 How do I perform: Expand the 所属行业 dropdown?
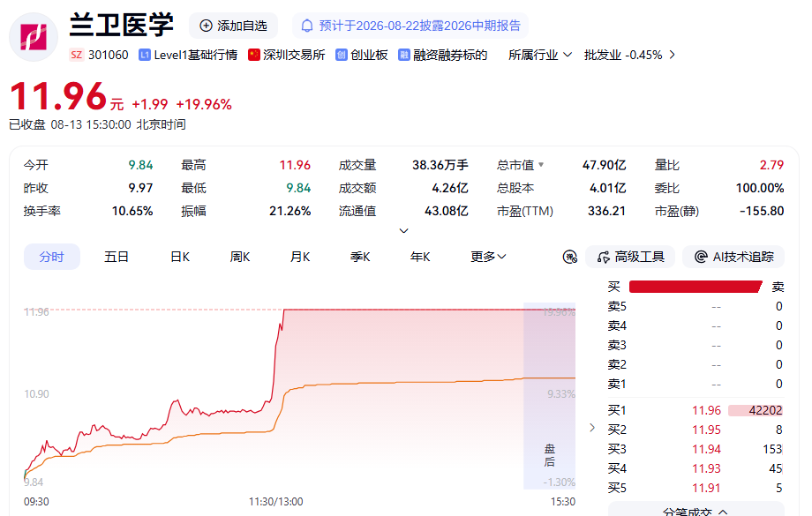coord(540,55)
